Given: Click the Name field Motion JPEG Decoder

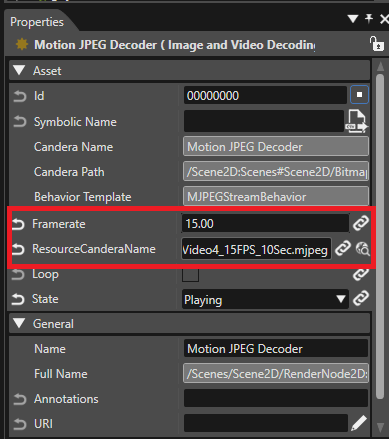Looking at the screenshot, I should tap(276, 349).
